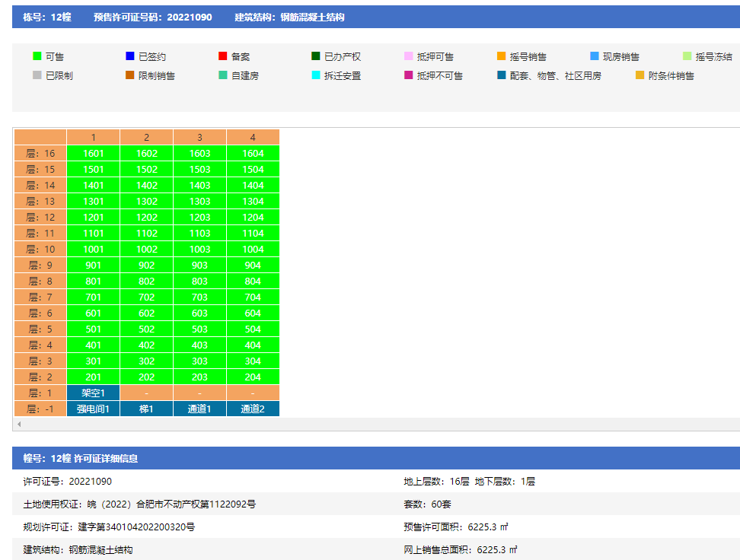Open unit 802

point(147,282)
